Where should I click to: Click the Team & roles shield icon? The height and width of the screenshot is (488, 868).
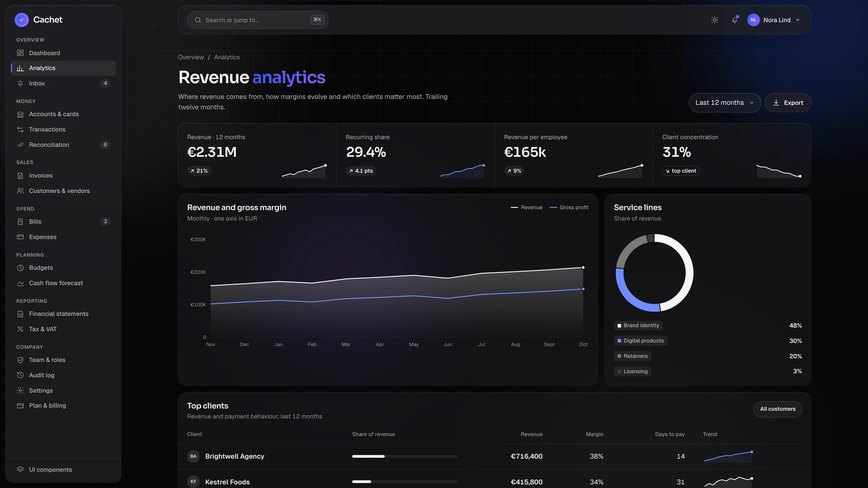point(20,360)
